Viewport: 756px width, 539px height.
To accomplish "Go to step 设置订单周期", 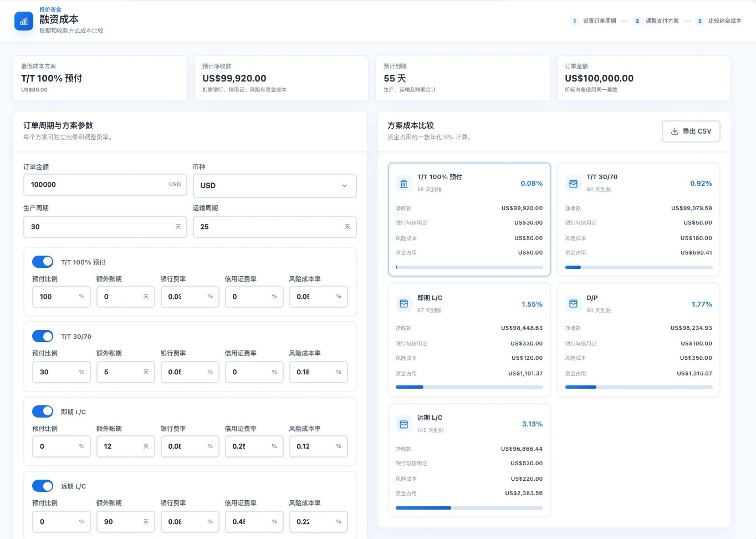I will [594, 21].
